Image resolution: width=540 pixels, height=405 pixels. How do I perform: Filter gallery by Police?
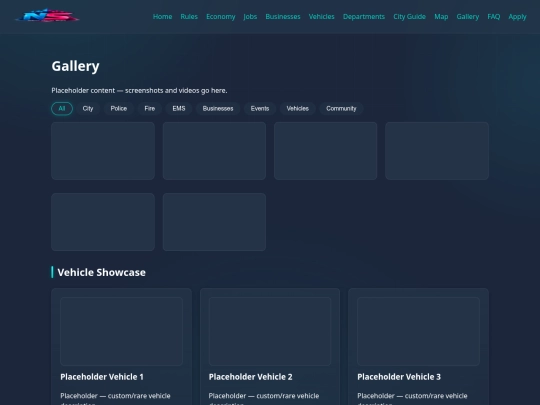coord(119,108)
